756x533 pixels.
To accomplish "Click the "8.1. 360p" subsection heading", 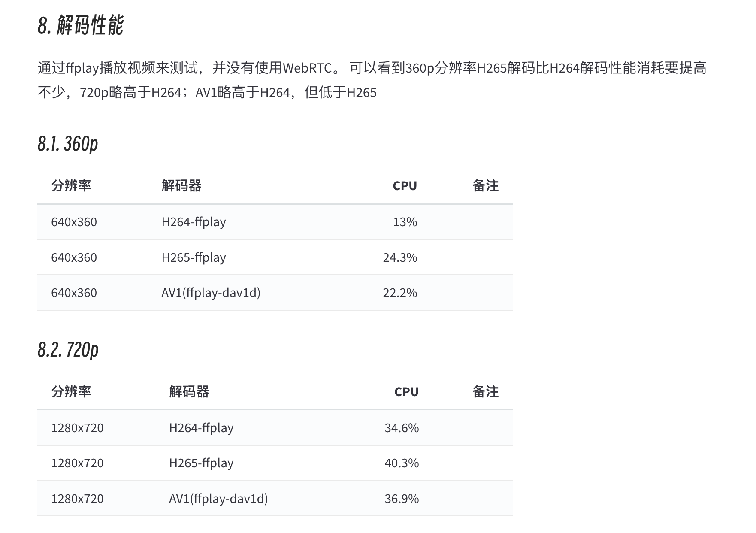I will pos(68,144).
